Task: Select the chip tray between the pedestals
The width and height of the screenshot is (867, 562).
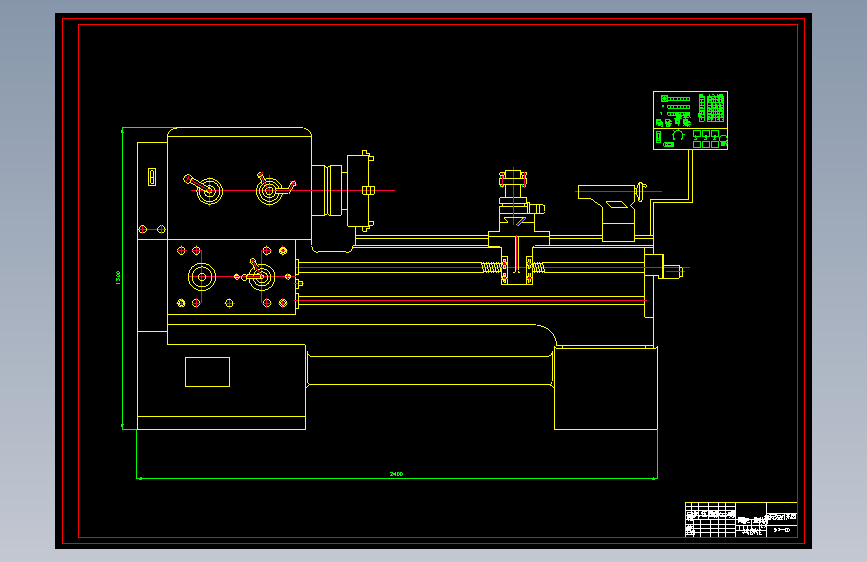Action: coord(430,370)
